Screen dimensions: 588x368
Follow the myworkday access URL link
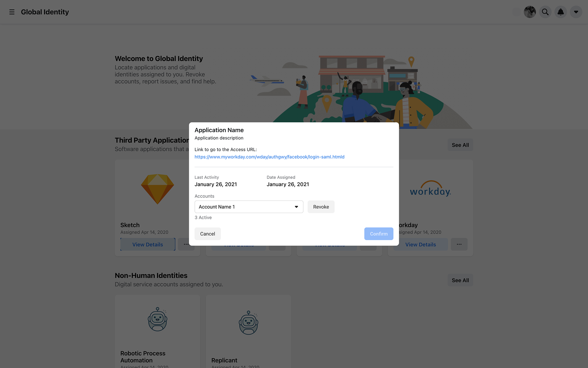pyautogui.click(x=269, y=157)
